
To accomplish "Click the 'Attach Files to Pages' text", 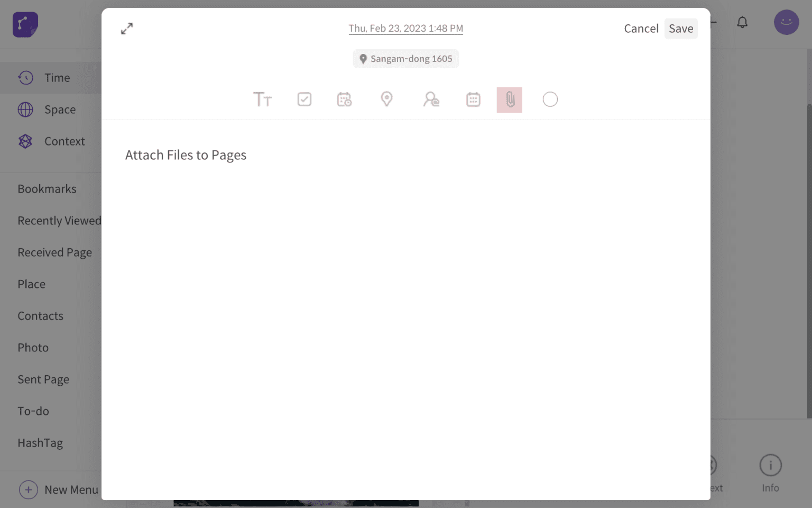I will click(x=186, y=155).
